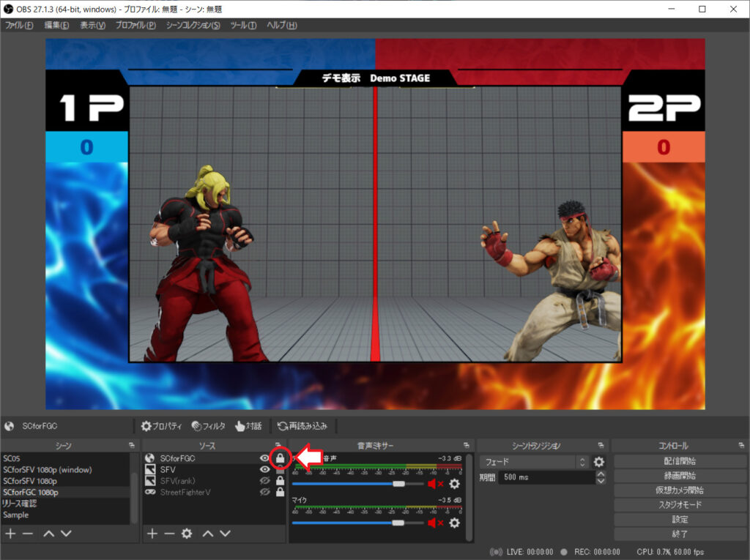
Task: Click the audio mixer scrollbar
Action: [x=469, y=497]
